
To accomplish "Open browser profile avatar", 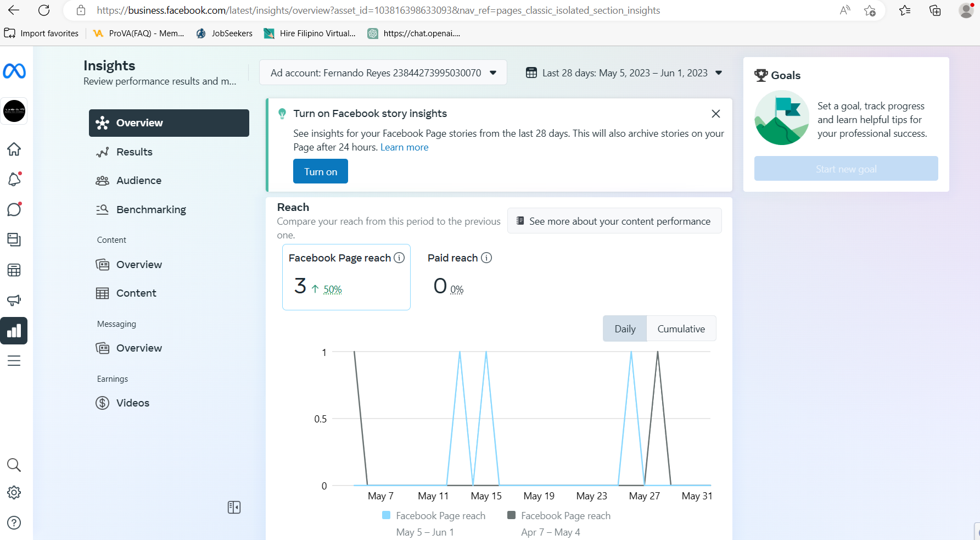I will pyautogui.click(x=966, y=10).
